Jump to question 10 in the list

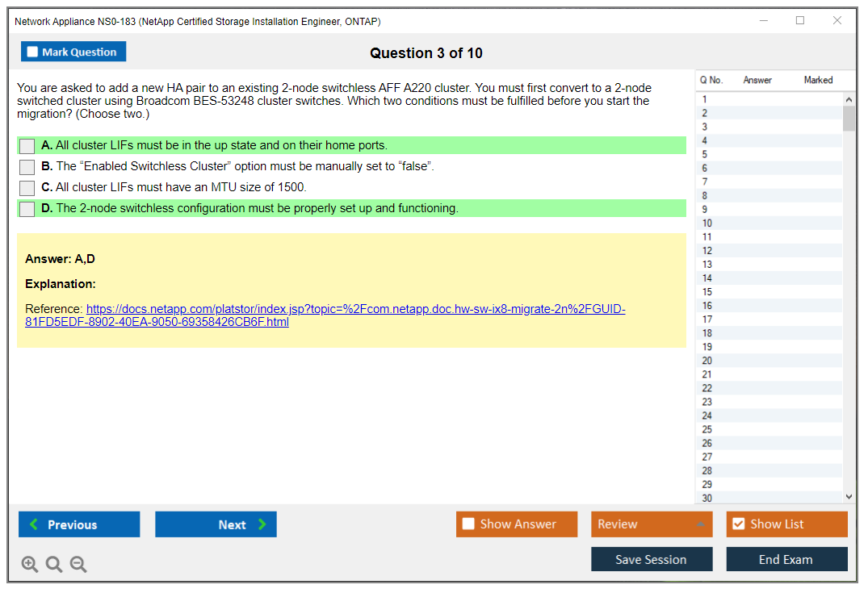click(707, 223)
